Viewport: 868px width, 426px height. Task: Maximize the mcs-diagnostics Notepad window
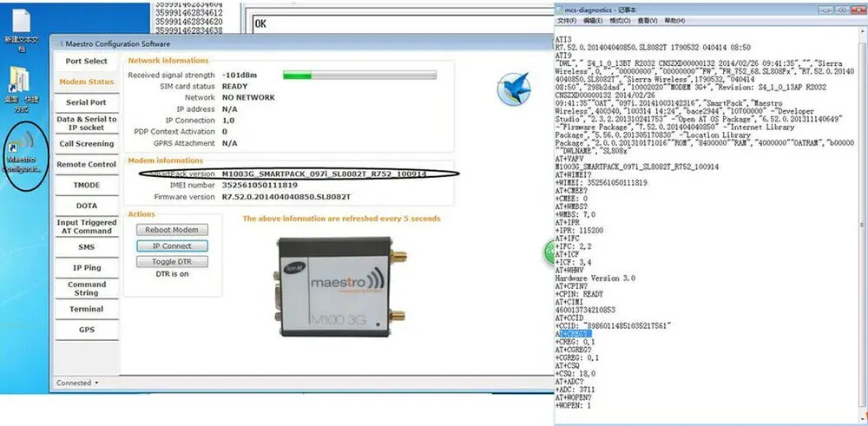tap(842, 10)
